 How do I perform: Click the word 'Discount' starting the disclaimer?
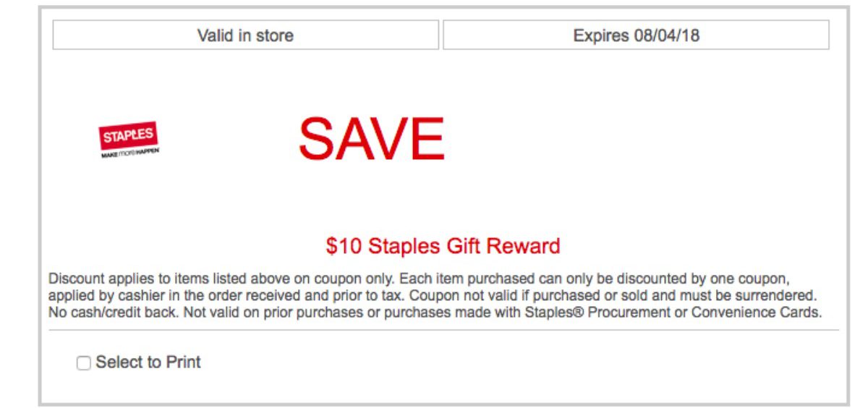coord(77,279)
